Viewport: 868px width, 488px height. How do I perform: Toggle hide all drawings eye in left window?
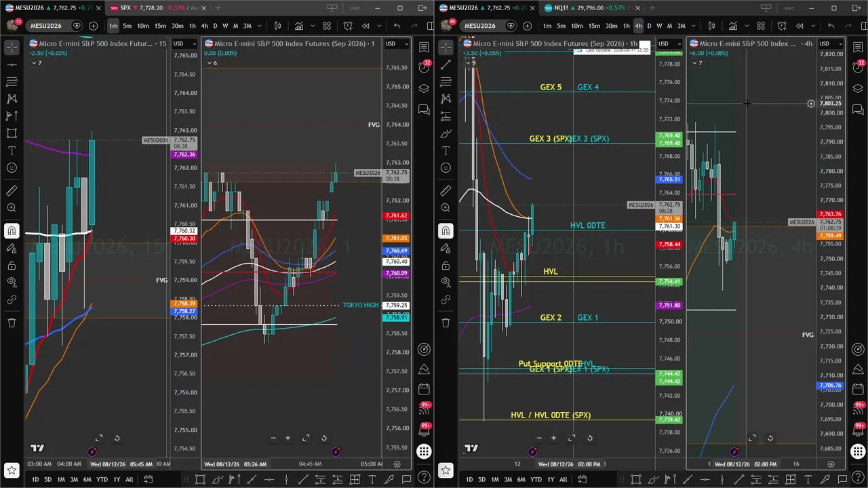pyautogui.click(x=12, y=282)
